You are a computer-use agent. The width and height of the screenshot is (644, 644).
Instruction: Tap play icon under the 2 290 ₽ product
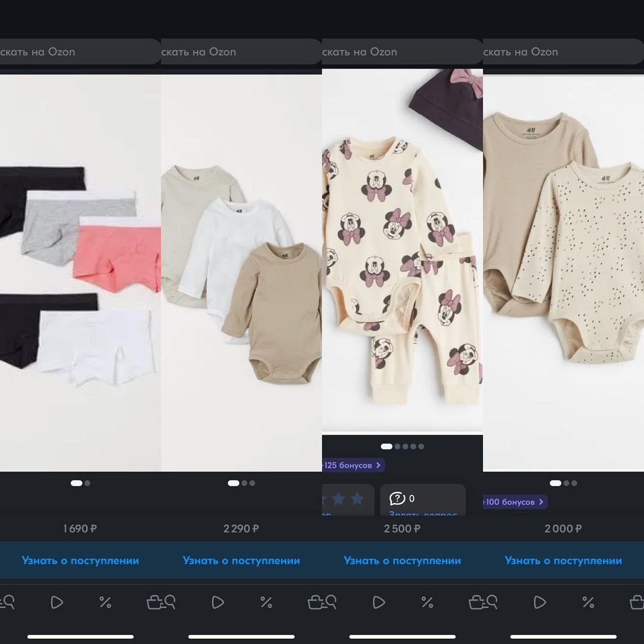coord(218,602)
